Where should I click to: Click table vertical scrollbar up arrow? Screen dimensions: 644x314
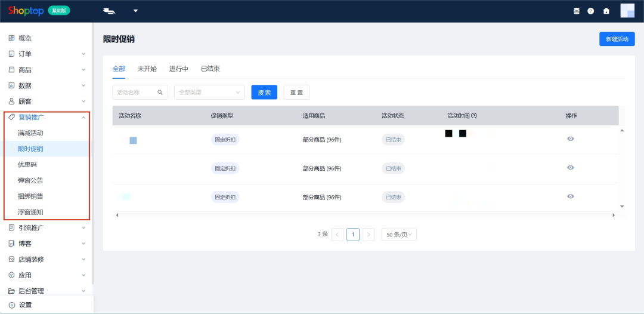click(622, 130)
